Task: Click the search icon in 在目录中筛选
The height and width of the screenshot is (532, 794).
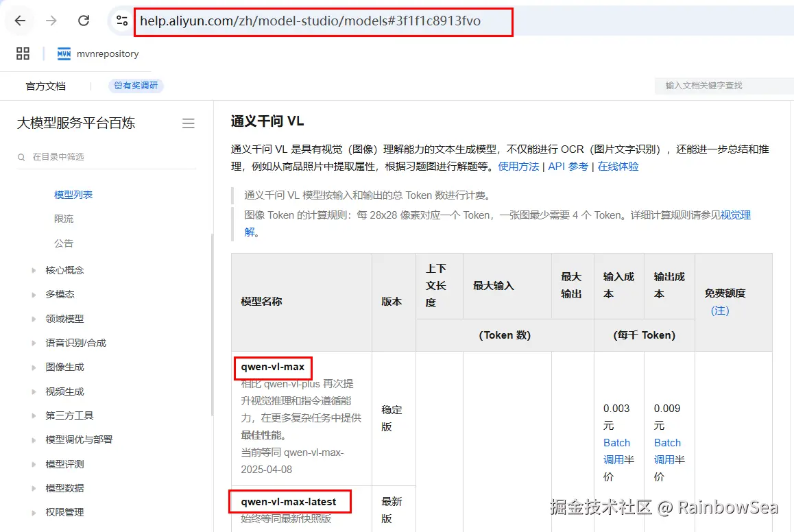Action: click(x=21, y=158)
